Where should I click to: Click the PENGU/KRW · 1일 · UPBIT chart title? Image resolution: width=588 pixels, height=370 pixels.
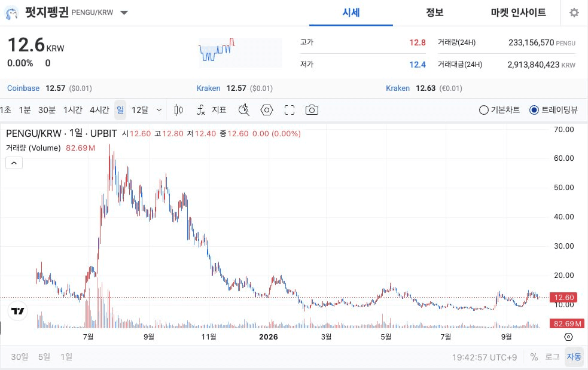pyautogui.click(x=62, y=133)
